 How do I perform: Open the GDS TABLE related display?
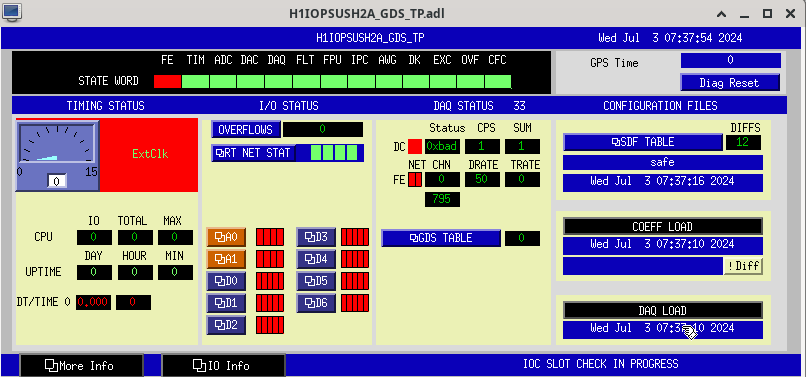pyautogui.click(x=441, y=238)
